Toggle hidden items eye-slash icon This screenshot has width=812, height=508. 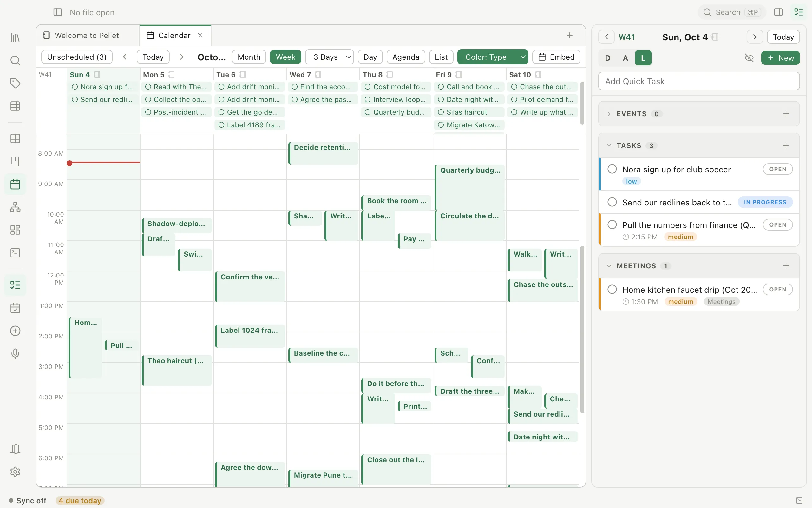coord(749,58)
